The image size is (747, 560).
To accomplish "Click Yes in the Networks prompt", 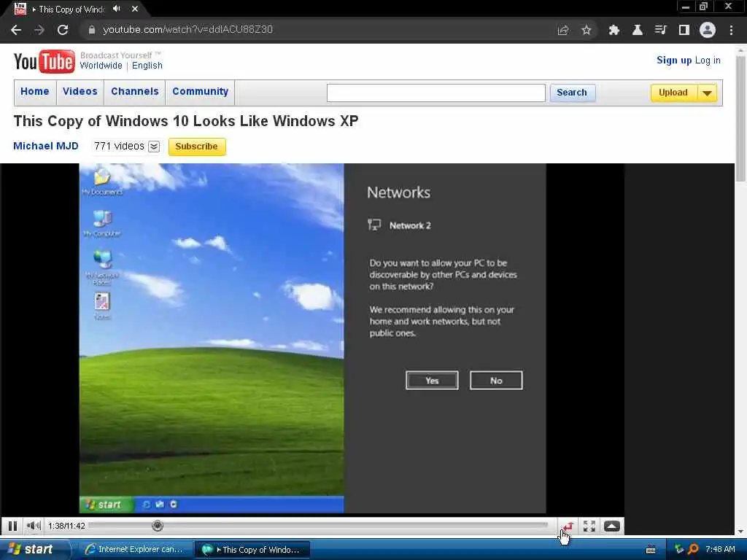I will (x=432, y=381).
